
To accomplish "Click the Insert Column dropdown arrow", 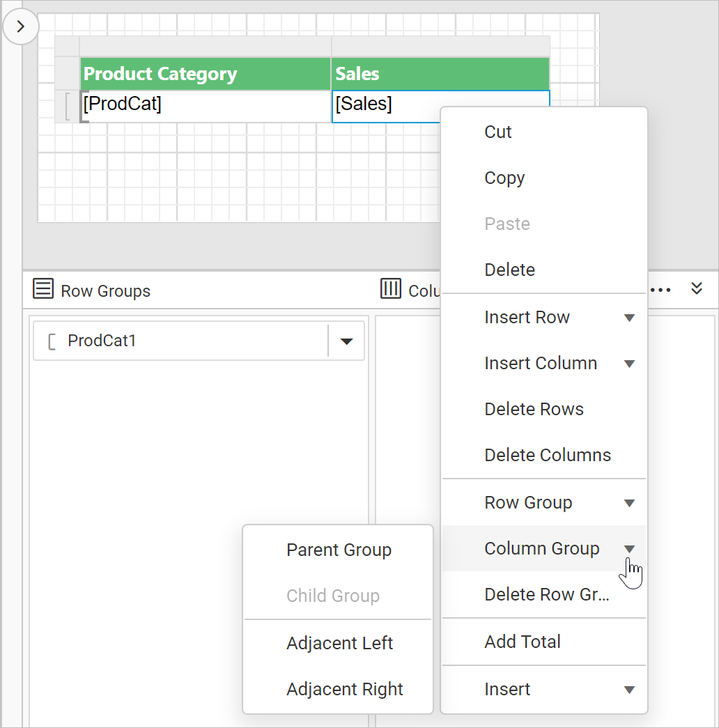I will coord(629,363).
